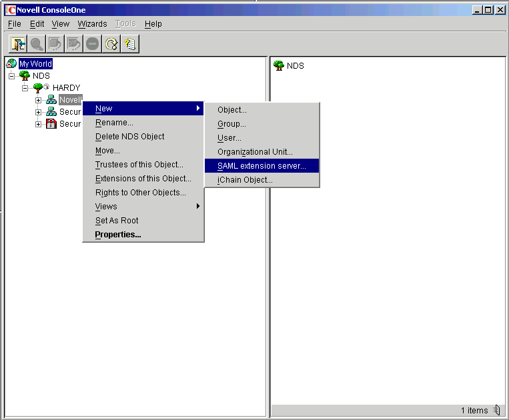Choose Group... in New submenu
The height and width of the screenshot is (420, 509).
262,124
